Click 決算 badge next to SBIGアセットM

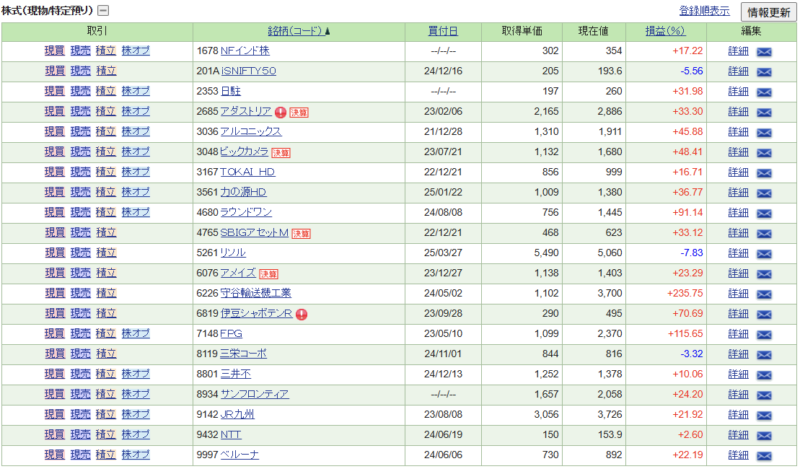(301, 234)
